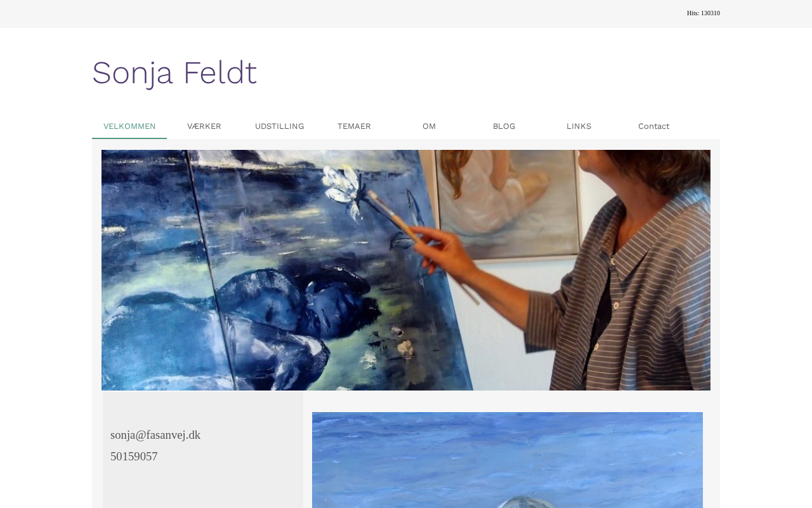Open the OM page
The image size is (812, 508).
[429, 126]
